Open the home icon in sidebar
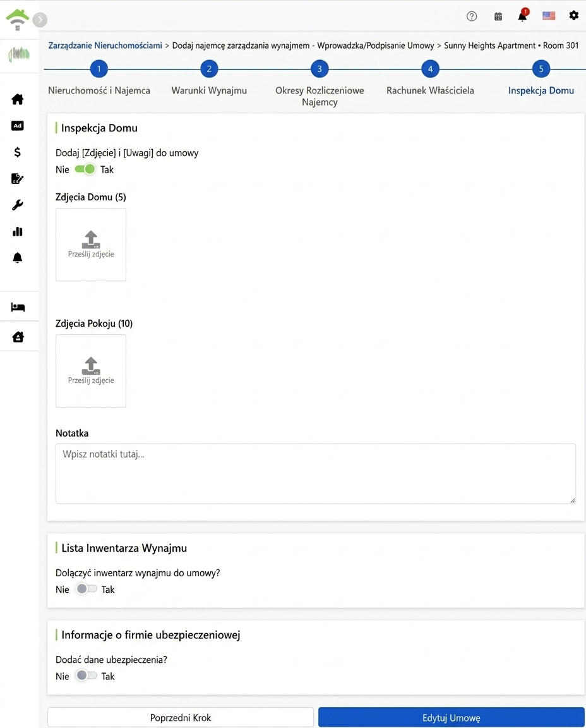 click(x=18, y=99)
